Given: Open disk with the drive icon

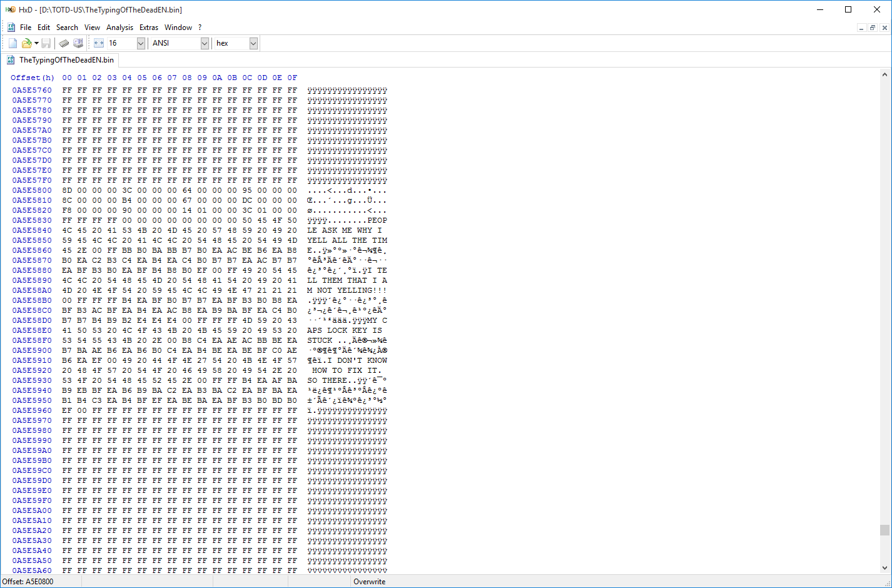Looking at the screenshot, I should click(78, 43).
